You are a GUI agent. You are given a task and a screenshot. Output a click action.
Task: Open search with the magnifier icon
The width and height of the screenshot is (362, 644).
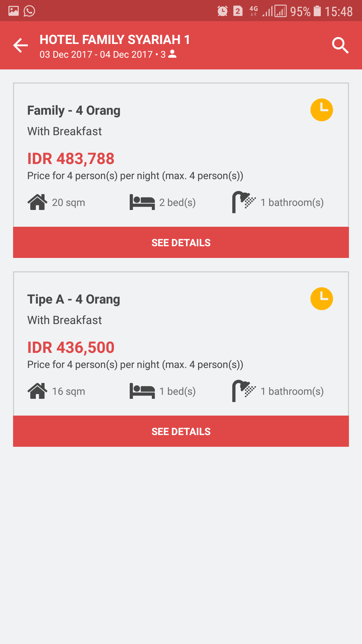(340, 45)
